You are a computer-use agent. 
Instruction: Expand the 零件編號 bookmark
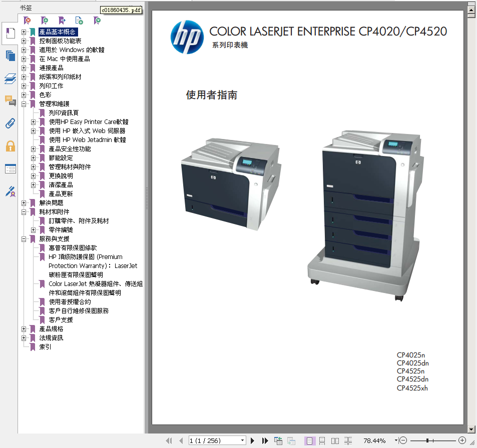[x=33, y=230]
